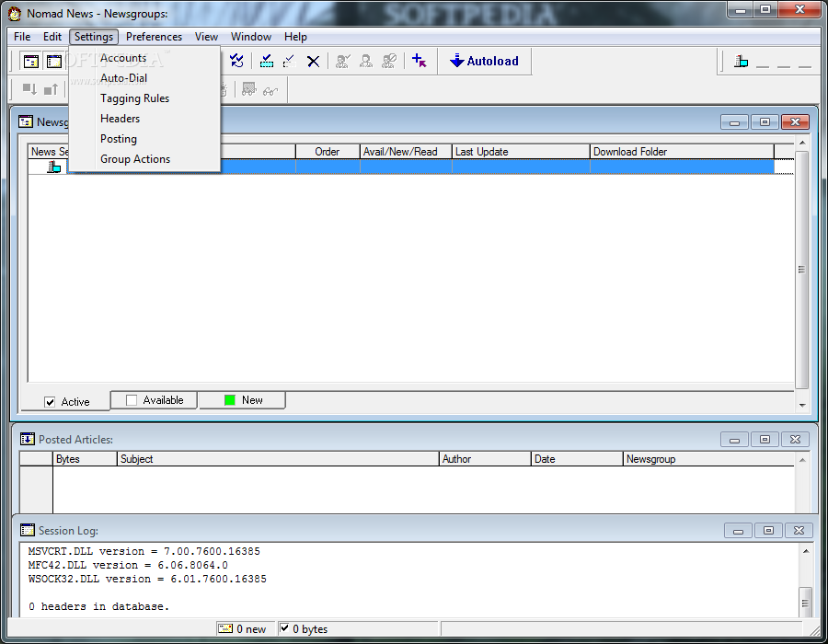Click the '0 new' status bar text
This screenshot has width=828, height=644.
click(x=251, y=628)
